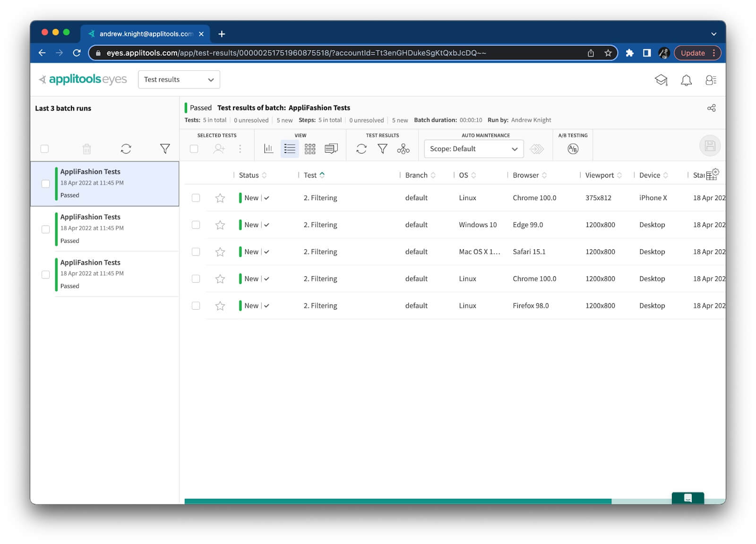Switch to grid view of tests

click(x=310, y=149)
